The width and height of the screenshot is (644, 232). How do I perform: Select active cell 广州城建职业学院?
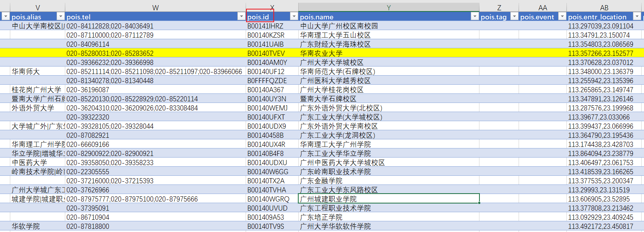389,199
